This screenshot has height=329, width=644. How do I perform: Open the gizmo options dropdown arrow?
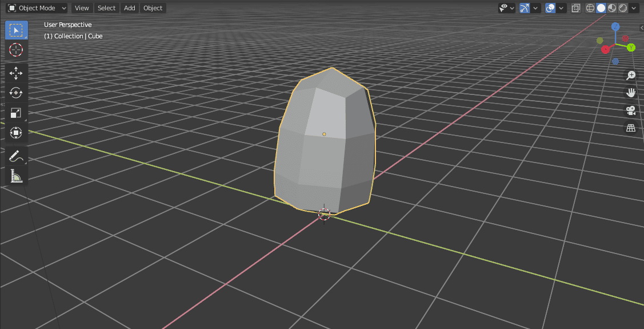tap(535, 8)
